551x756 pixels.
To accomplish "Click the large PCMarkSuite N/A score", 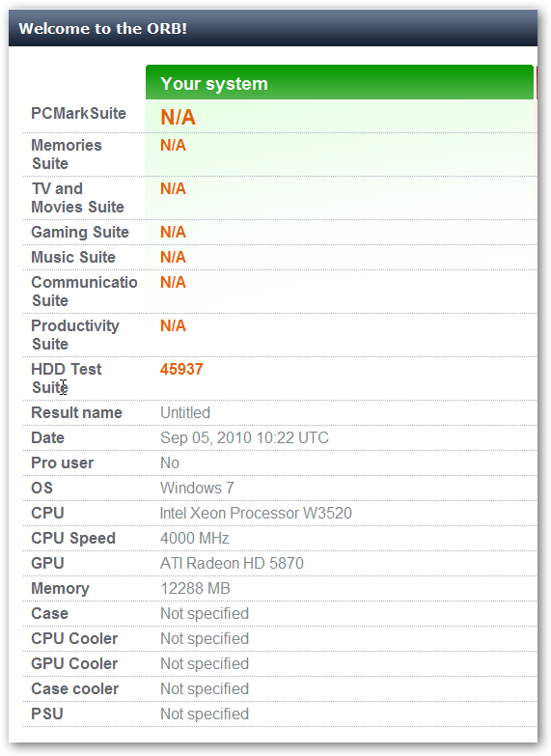I will tap(178, 117).
